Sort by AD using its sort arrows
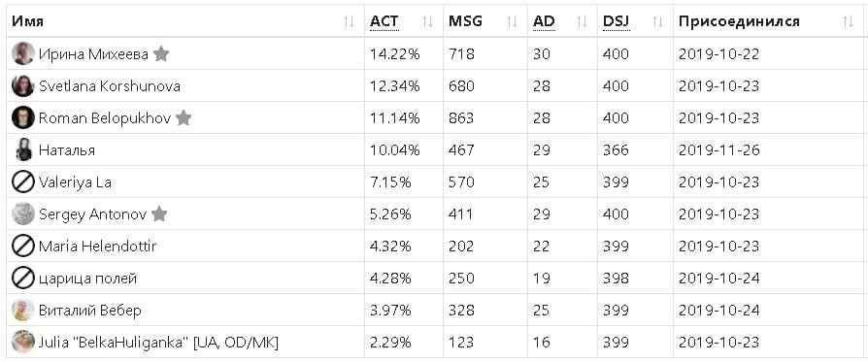 point(583,21)
